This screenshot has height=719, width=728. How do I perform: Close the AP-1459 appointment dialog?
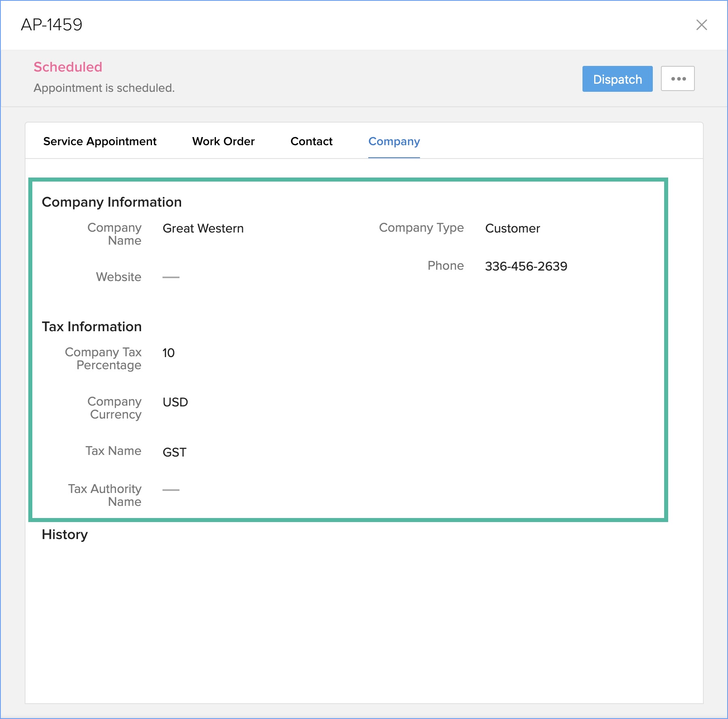(x=701, y=25)
